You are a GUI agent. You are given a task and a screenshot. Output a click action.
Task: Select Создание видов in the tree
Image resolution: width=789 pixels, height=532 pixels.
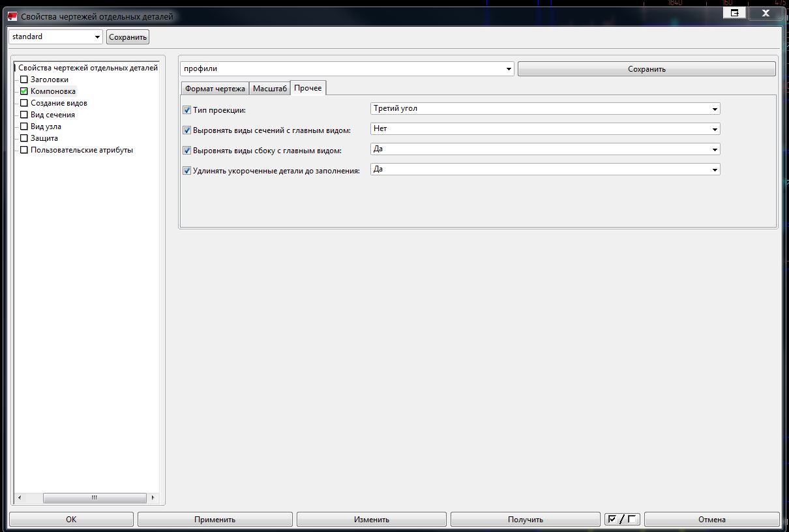pos(59,103)
